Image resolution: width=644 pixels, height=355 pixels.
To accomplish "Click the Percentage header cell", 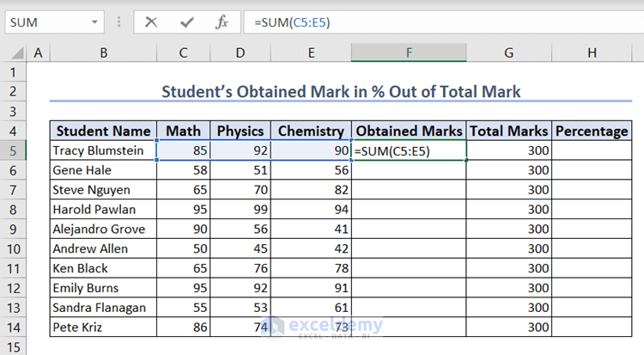I will 592,131.
